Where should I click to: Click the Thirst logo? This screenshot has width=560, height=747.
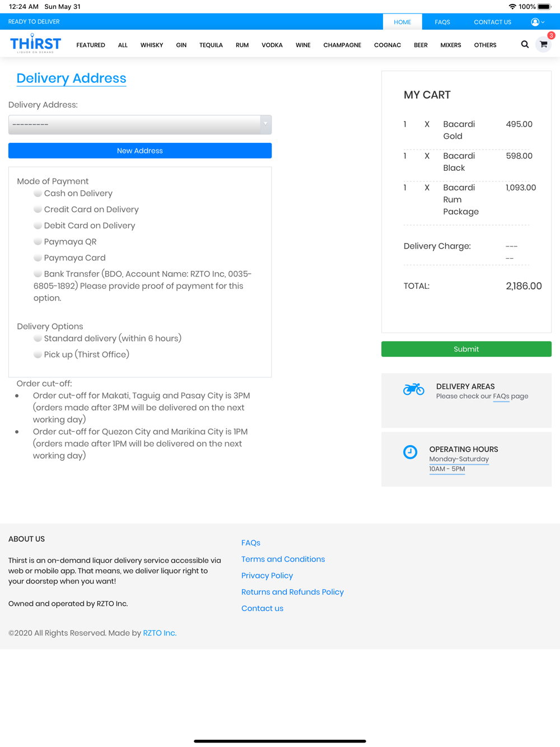[35, 43]
